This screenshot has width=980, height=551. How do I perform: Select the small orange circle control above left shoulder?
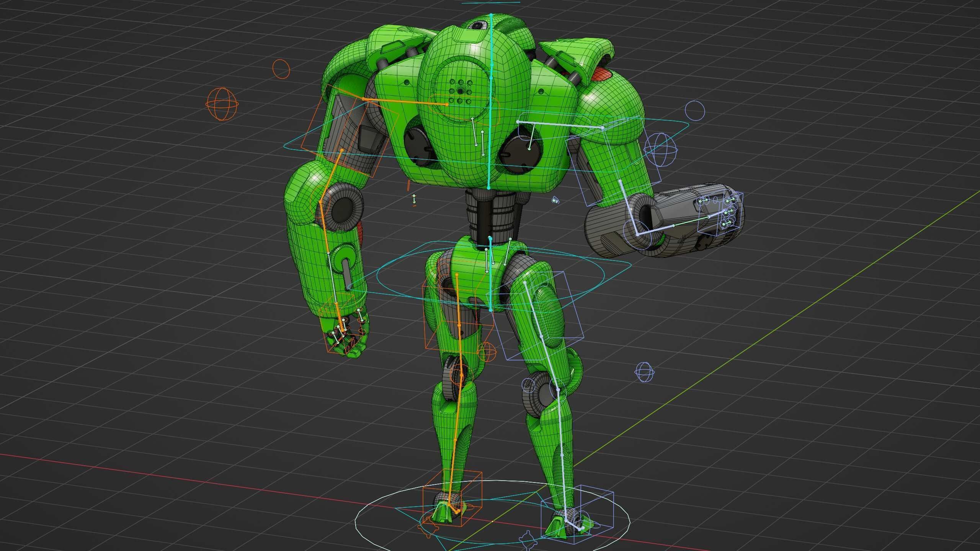(281, 69)
